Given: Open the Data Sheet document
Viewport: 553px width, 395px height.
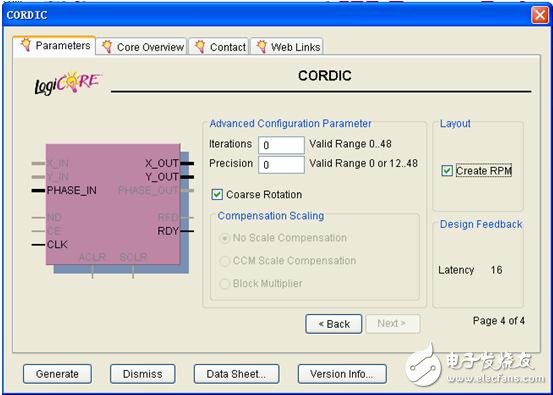Looking at the screenshot, I should [236, 374].
